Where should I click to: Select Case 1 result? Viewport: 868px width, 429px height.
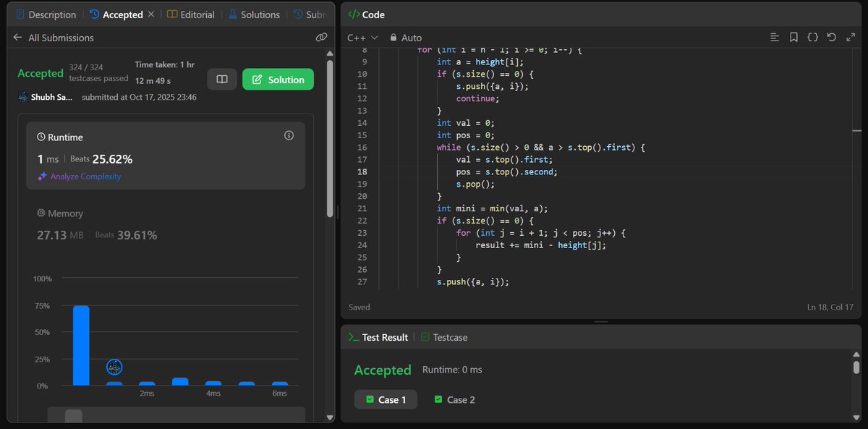(386, 399)
